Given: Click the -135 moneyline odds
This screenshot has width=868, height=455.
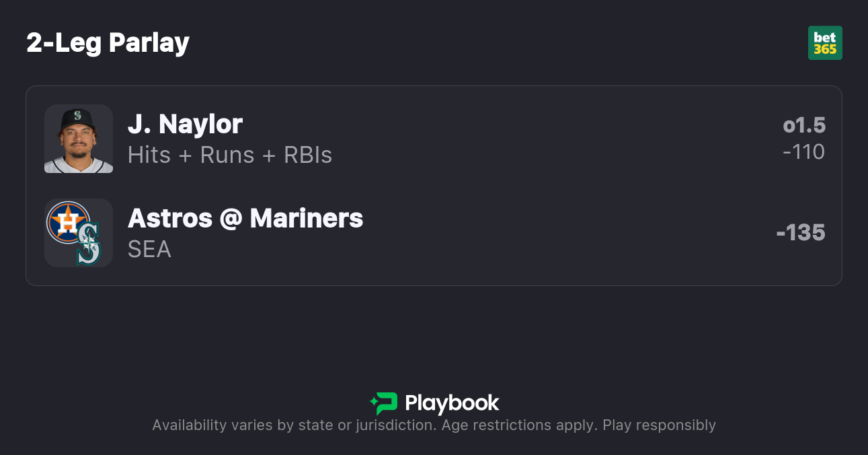Looking at the screenshot, I should 801,233.
